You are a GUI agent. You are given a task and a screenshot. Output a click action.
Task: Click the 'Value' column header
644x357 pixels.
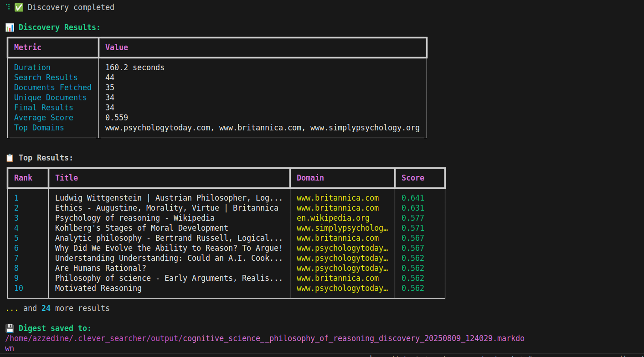(117, 47)
